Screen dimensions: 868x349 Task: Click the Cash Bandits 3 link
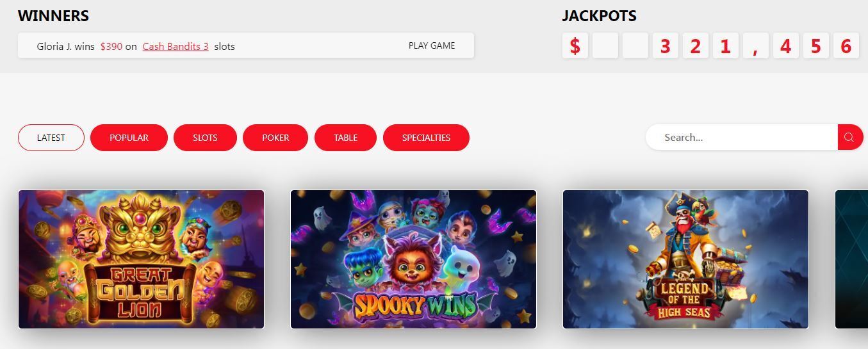(176, 46)
